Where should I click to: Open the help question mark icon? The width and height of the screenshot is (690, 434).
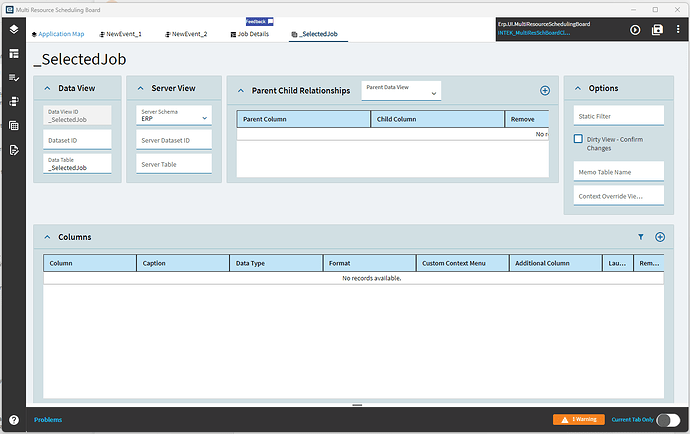point(14,420)
